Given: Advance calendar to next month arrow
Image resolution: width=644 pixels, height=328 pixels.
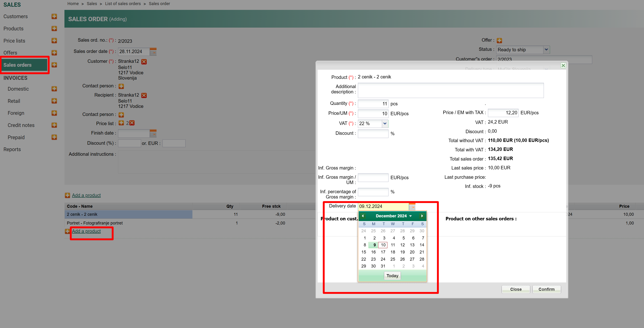Looking at the screenshot, I should [422, 216].
